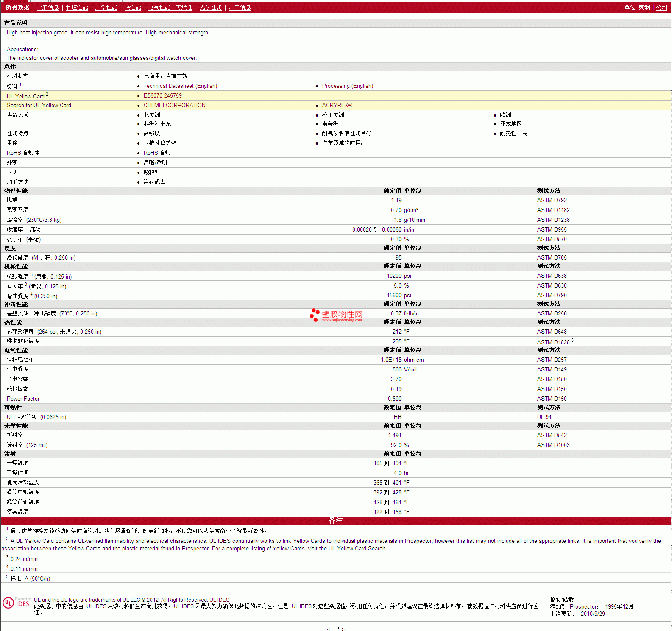Image resolution: width=672 pixels, height=631 pixels.
Task: Click ASTM D542 method text
Action: tap(552, 435)
